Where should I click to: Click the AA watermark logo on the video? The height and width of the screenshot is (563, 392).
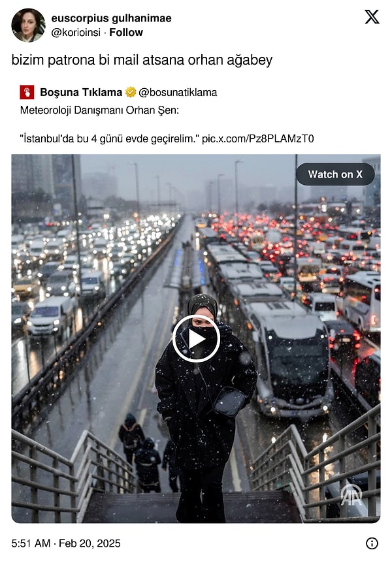[x=351, y=495]
